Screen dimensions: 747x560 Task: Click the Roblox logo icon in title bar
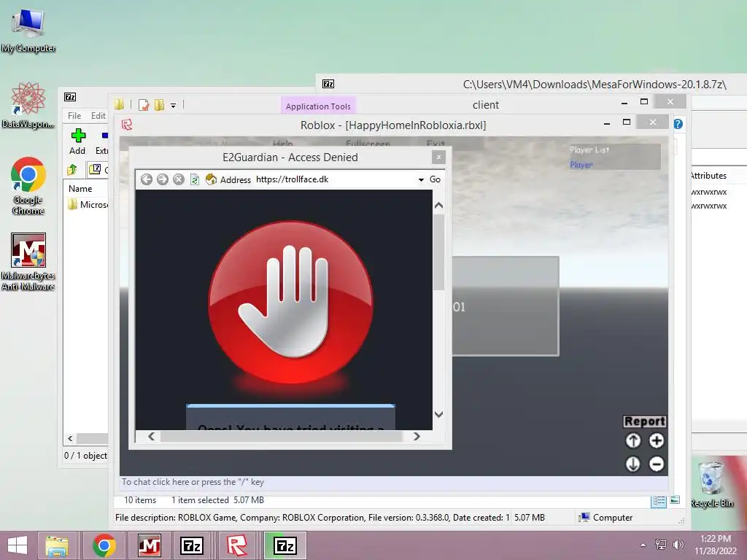127,125
